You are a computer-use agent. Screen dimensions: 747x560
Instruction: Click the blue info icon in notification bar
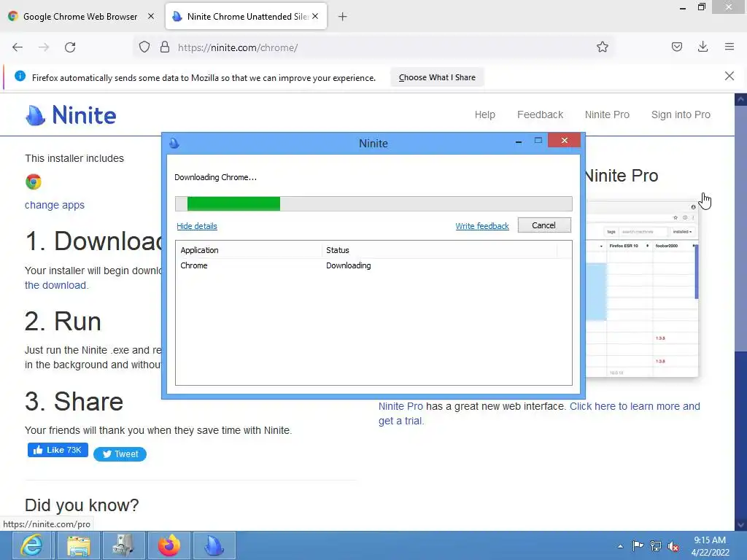tap(20, 76)
